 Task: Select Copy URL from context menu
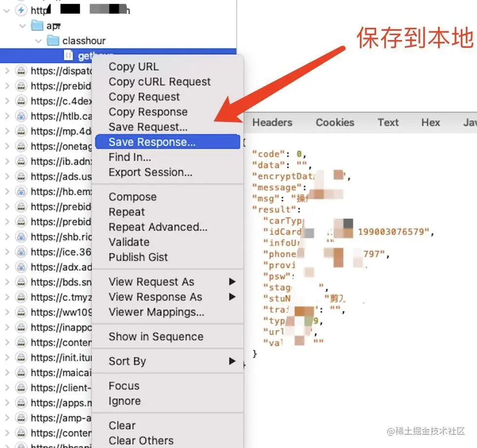tap(134, 66)
